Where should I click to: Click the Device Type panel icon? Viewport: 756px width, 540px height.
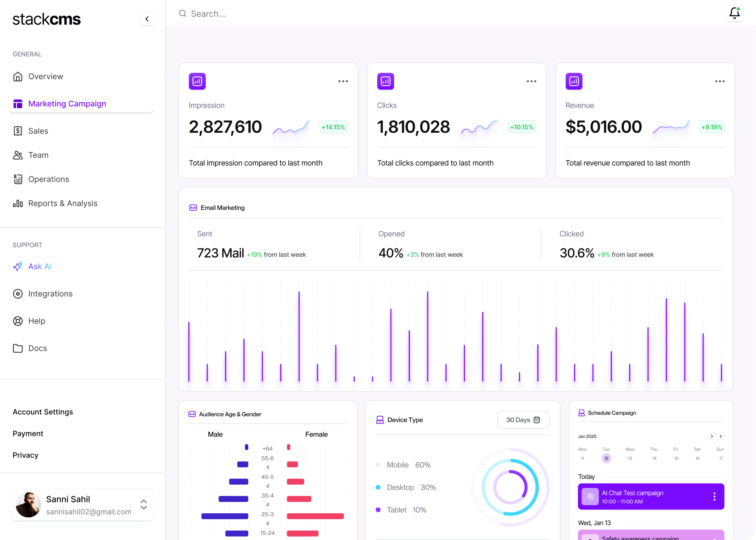click(379, 420)
